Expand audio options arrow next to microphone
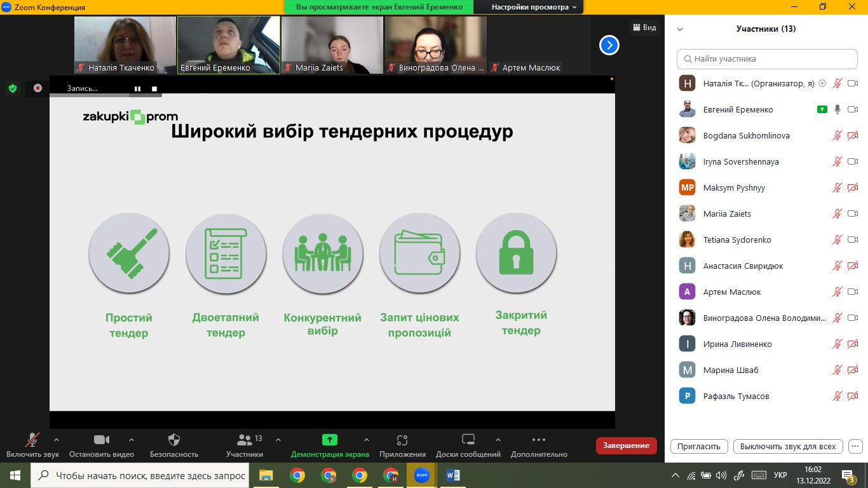 click(57, 440)
